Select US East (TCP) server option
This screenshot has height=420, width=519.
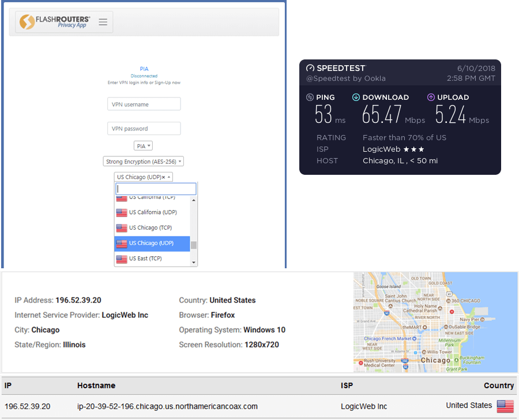point(152,258)
